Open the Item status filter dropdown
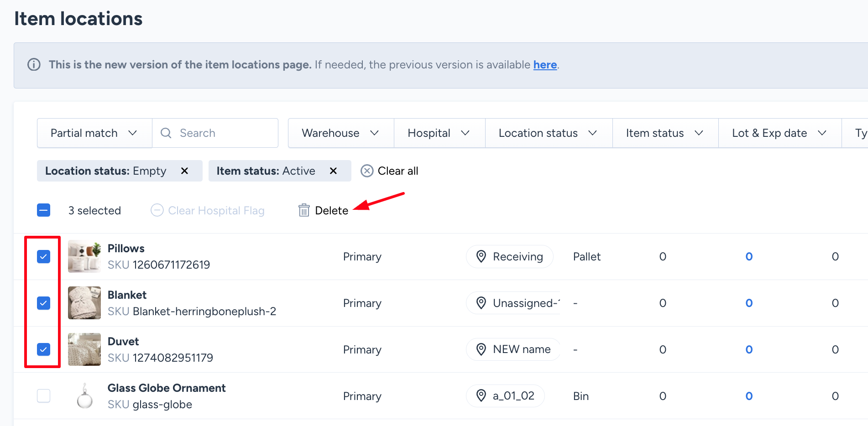The image size is (868, 426). (x=665, y=133)
